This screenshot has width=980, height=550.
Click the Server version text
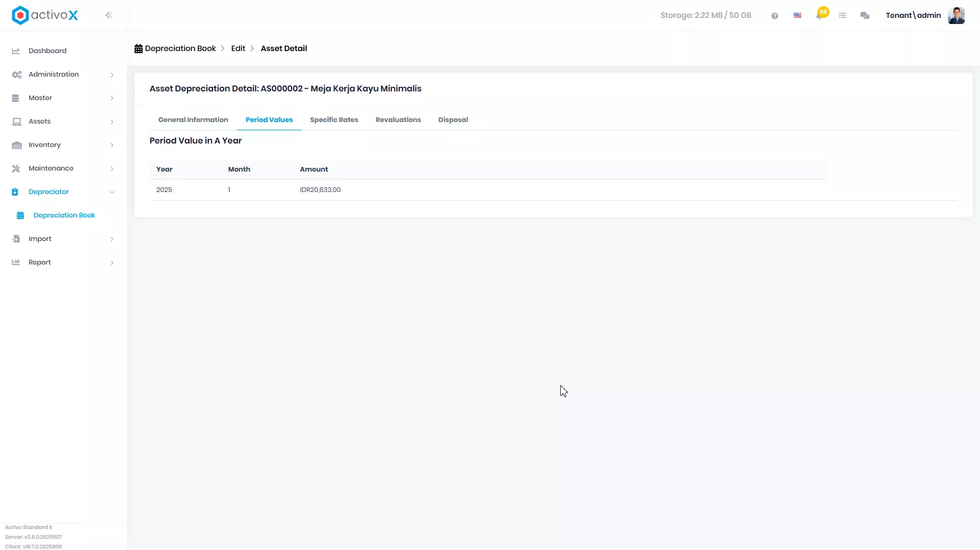click(x=33, y=537)
